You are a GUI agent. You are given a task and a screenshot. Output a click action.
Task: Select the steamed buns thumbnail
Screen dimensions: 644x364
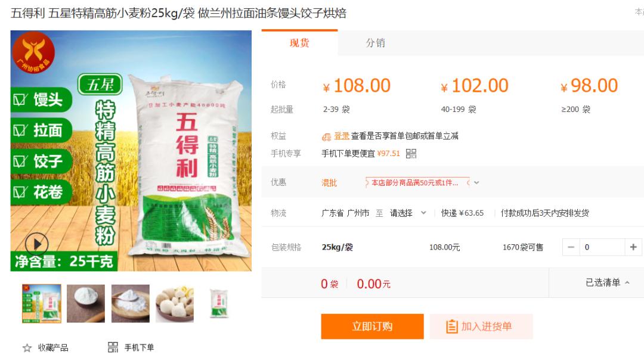click(175, 303)
